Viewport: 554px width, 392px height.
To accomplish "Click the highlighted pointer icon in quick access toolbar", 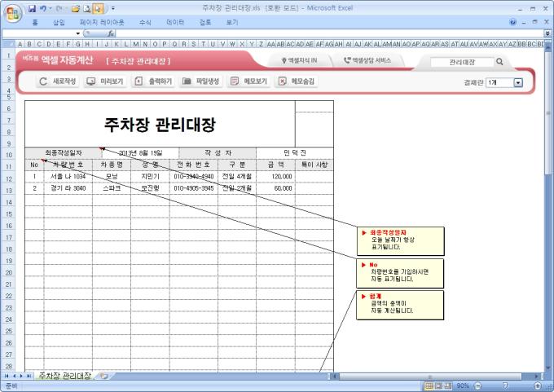I will [x=98, y=8].
